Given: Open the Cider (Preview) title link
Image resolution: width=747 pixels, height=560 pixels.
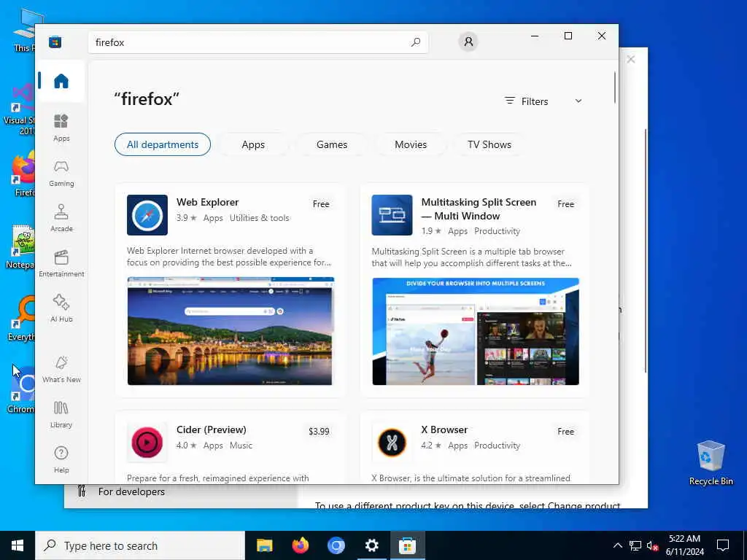Looking at the screenshot, I should [x=212, y=429].
